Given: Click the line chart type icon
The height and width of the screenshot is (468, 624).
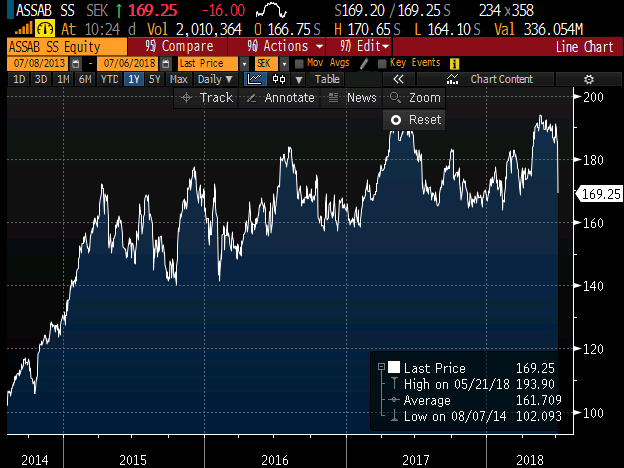Looking at the screenshot, I should click(255, 79).
